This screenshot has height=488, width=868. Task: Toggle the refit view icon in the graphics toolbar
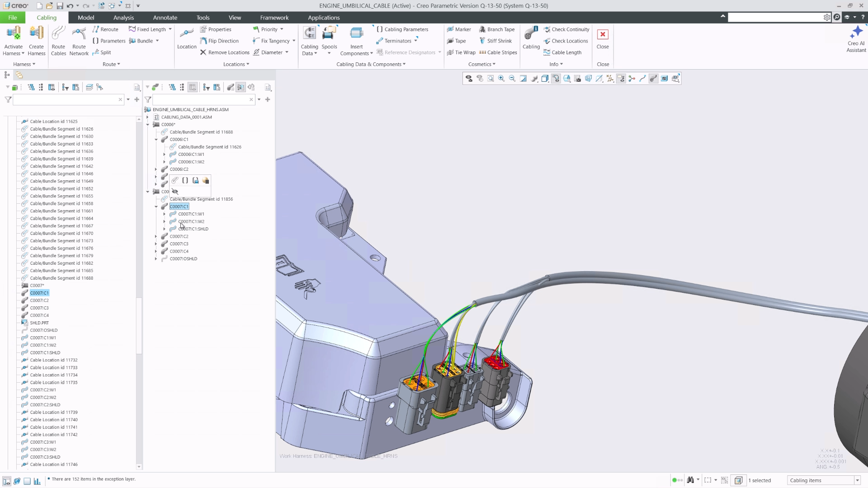pos(491,79)
